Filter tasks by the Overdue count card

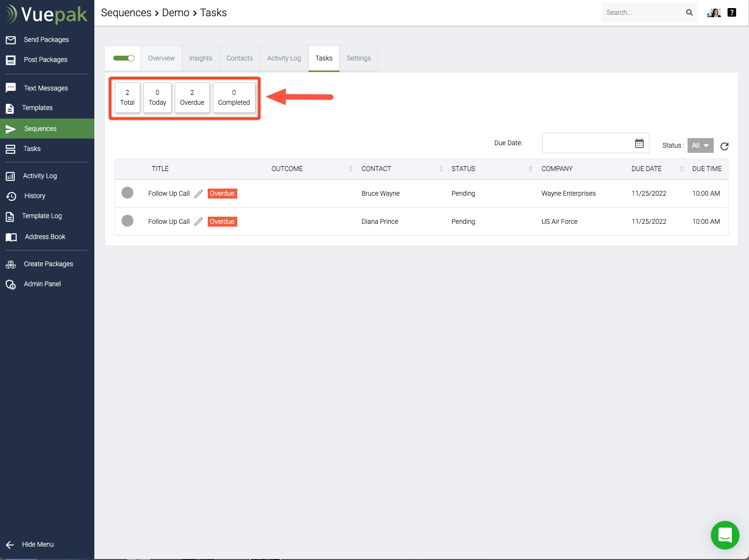[x=192, y=98]
